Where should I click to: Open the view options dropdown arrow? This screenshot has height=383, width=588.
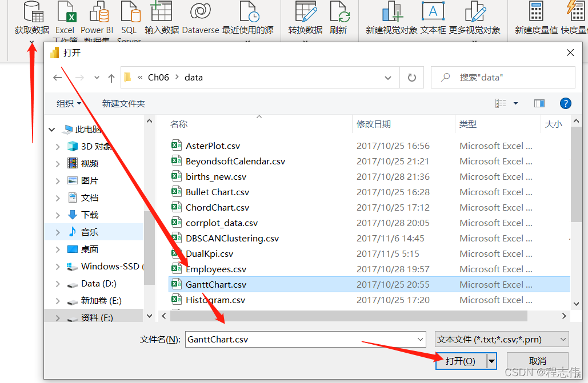coord(515,103)
